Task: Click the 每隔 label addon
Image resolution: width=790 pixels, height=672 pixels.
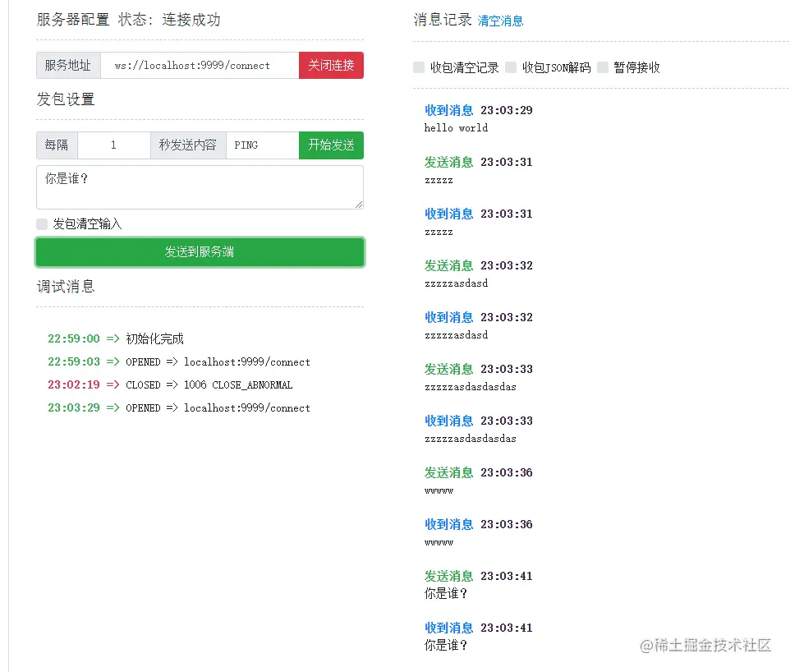Action: tap(57, 145)
